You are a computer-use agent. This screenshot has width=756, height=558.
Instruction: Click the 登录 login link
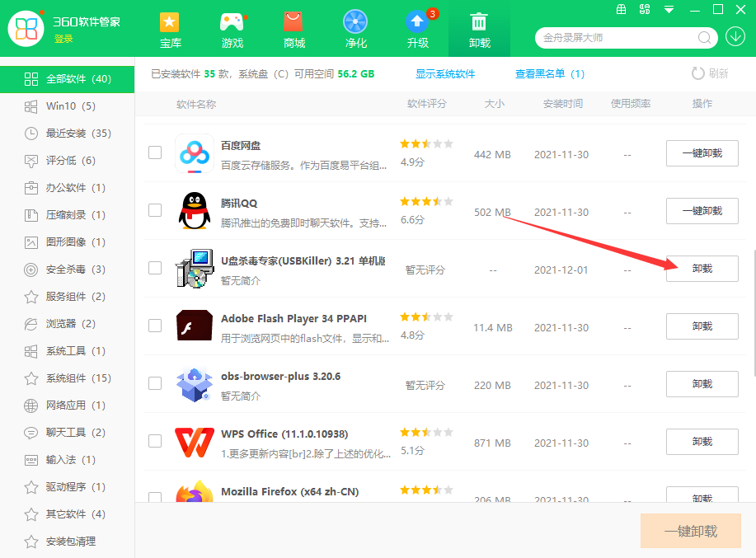63,39
